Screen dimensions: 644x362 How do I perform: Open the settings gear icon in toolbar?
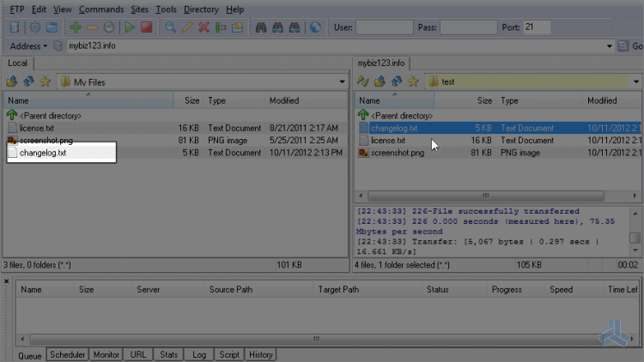click(x=35, y=27)
